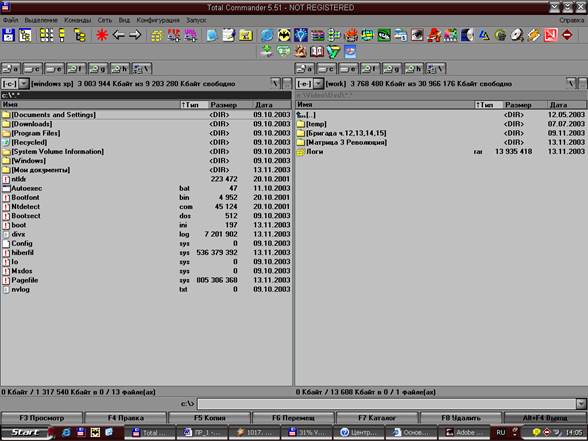Open the Start menu on taskbar
Viewport: 588px width, 441px height.
25,432
